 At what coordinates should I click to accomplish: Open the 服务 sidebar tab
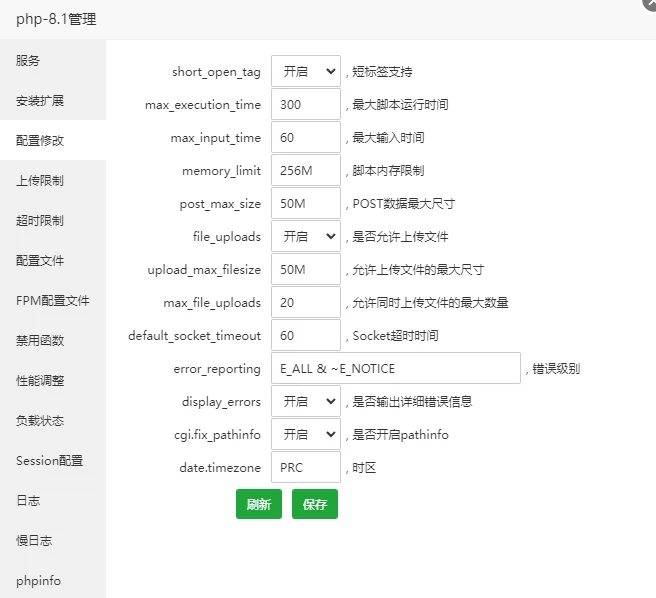click(53, 60)
